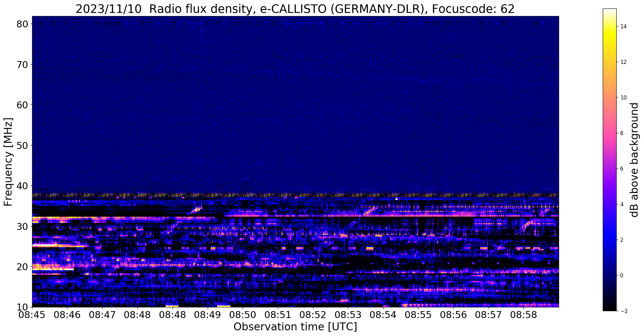This screenshot has height=336, width=644.
Task: Click the 08:49 time axis tick label
Action: point(208,315)
